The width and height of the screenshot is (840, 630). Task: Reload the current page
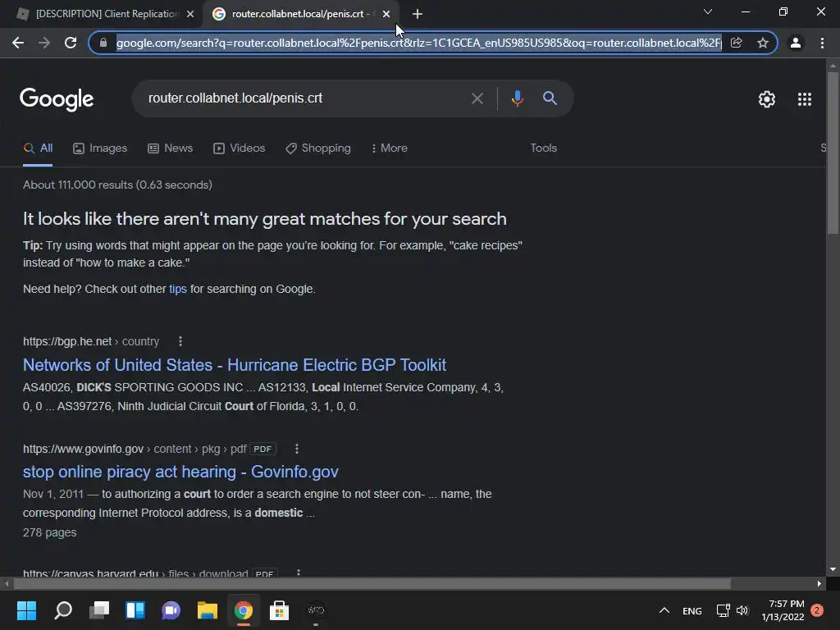71,43
